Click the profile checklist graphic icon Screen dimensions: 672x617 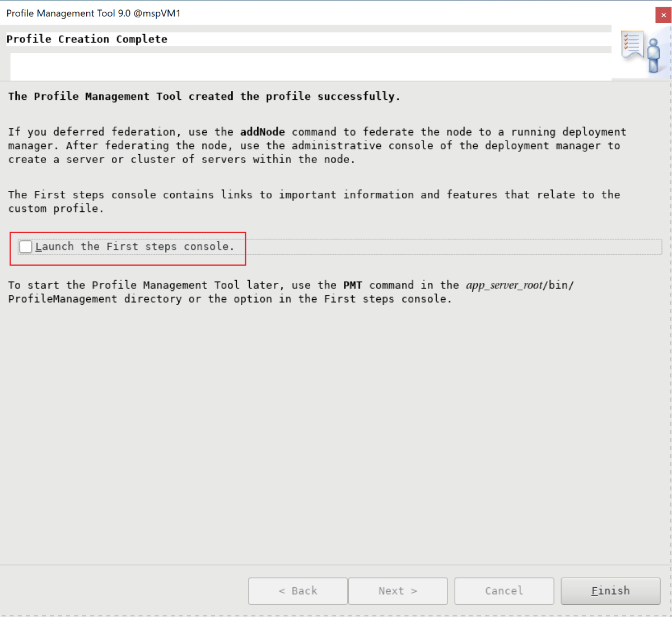[x=632, y=44]
